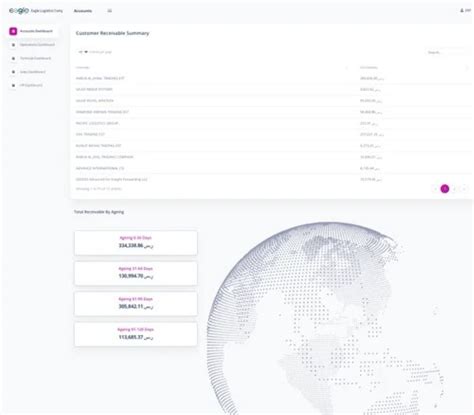474x415 pixels.
Task: Go to the previous page arrow in pagination
Action: [x=436, y=189]
